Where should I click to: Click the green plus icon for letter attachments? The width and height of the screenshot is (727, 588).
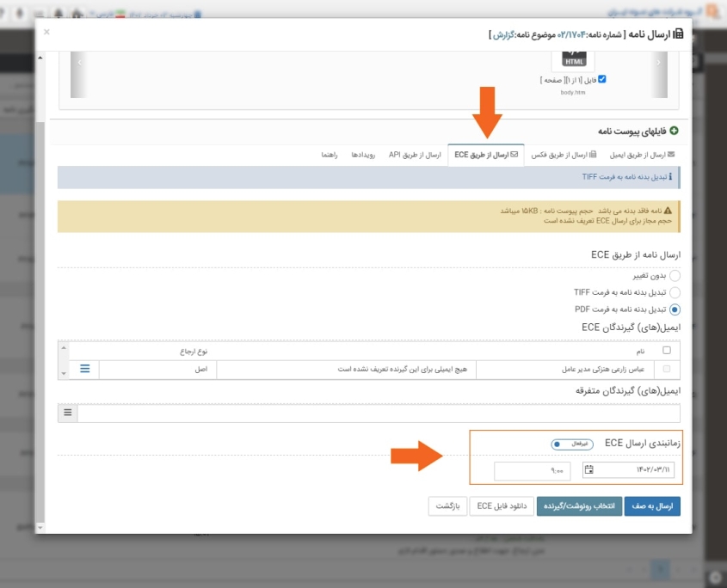[675, 132]
